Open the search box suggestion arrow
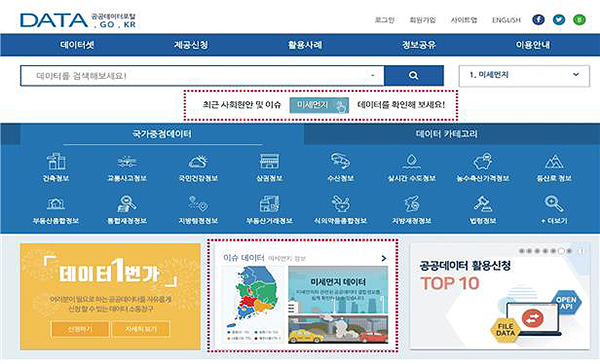The width and height of the screenshot is (600, 364). click(373, 75)
